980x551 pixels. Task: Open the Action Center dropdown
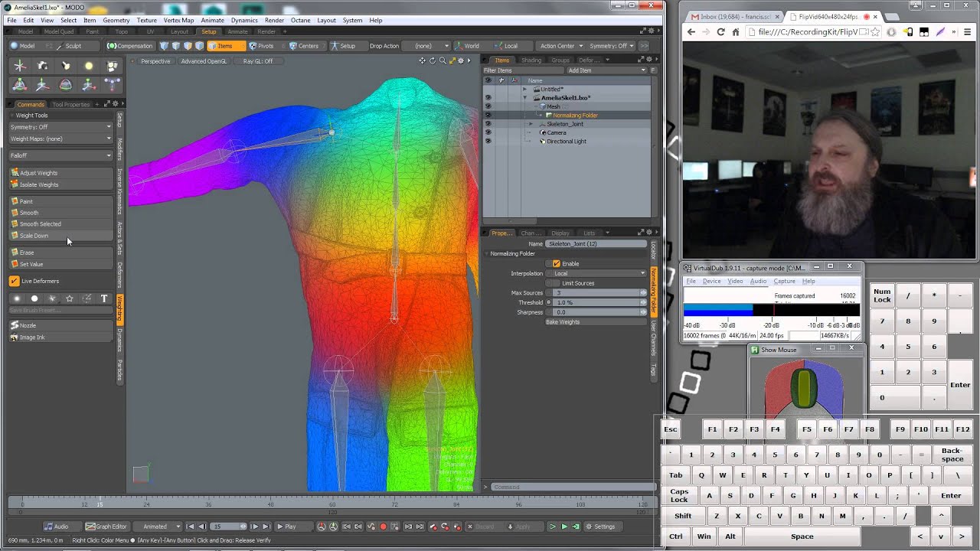561,46
